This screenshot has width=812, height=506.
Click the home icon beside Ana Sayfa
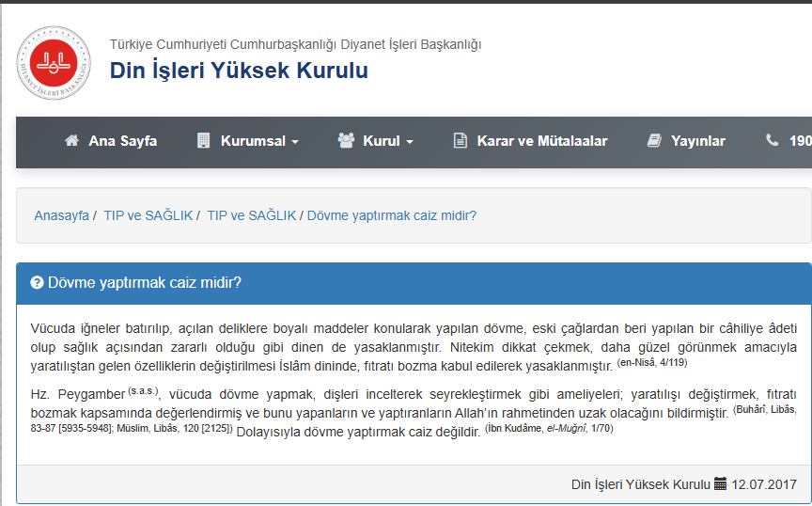[72, 140]
